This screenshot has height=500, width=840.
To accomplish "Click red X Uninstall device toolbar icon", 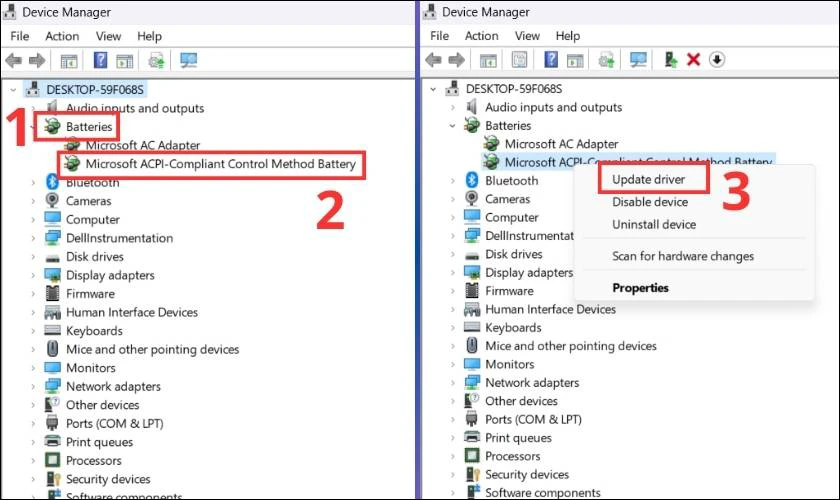I will [x=693, y=60].
